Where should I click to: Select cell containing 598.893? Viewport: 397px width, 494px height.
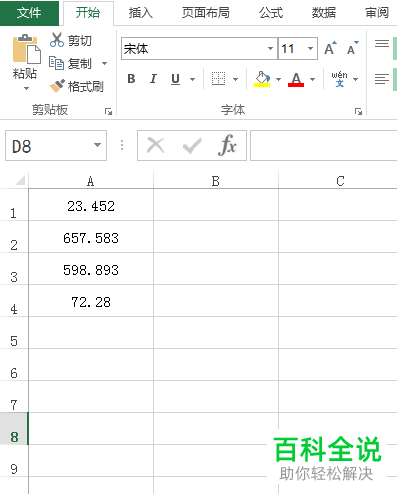point(91,269)
